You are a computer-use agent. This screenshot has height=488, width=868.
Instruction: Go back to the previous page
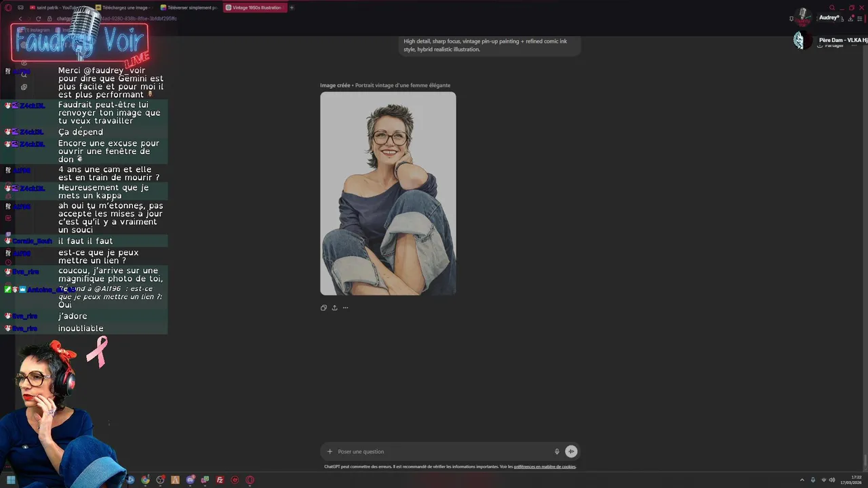tap(20, 18)
